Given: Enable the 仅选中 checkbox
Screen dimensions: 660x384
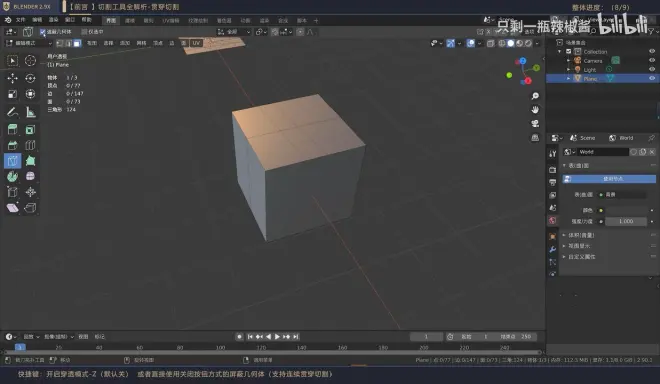Looking at the screenshot, I should 84,32.
